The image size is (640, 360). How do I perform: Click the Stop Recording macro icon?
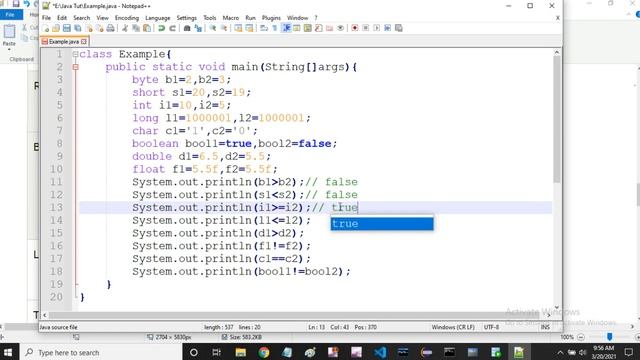click(x=366, y=28)
